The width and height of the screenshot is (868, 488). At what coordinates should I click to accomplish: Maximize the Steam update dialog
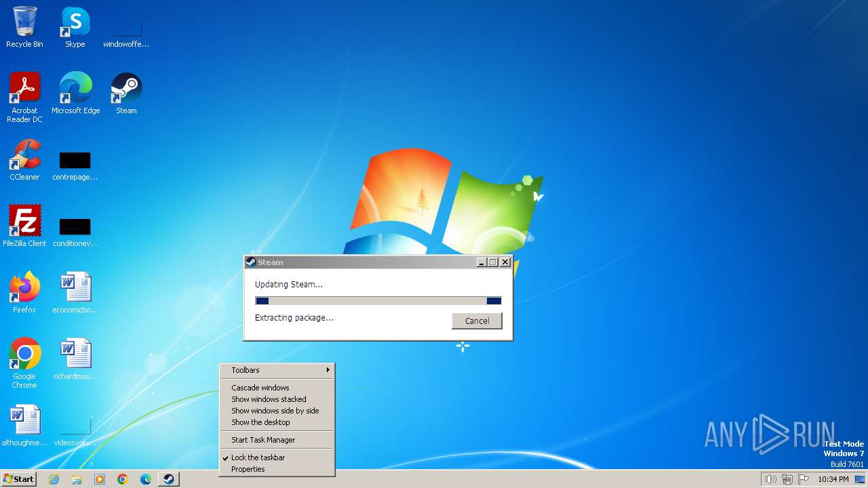493,262
